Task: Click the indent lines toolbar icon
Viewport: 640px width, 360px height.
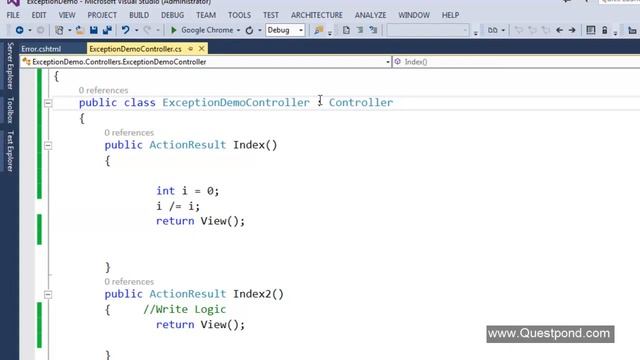Action: [x=360, y=30]
